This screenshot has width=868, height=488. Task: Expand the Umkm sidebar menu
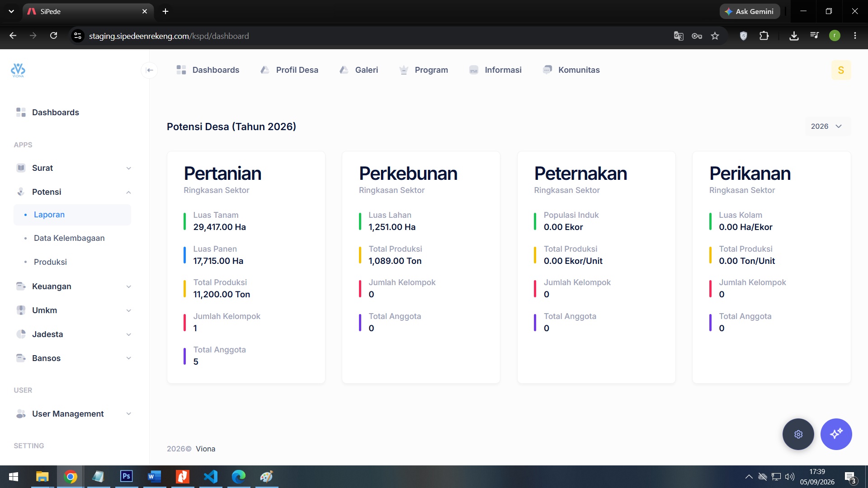[72, 310]
